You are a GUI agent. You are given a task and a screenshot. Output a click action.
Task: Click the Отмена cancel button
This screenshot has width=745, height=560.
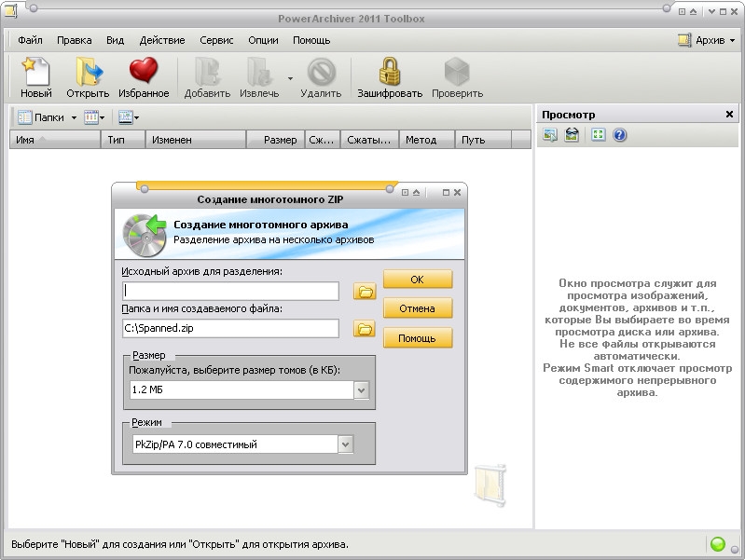pyautogui.click(x=417, y=308)
